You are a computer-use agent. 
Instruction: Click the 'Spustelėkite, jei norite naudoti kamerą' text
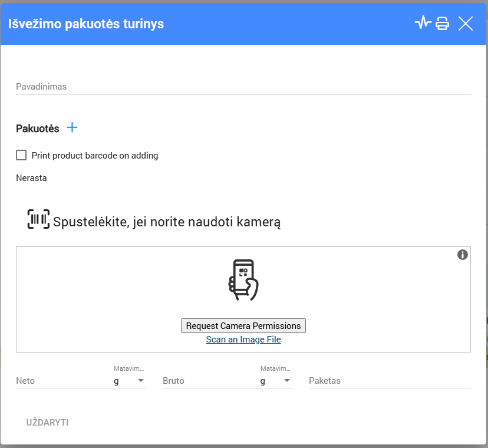(x=167, y=222)
